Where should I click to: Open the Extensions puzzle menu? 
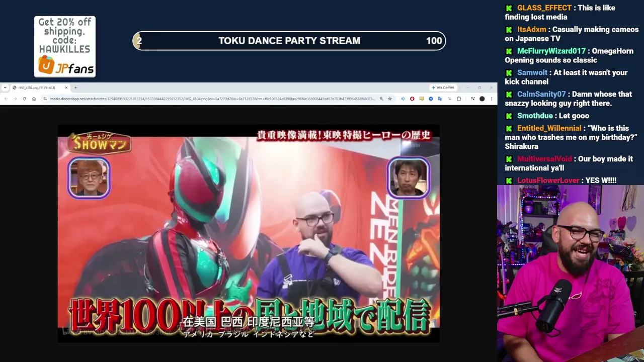(x=459, y=99)
